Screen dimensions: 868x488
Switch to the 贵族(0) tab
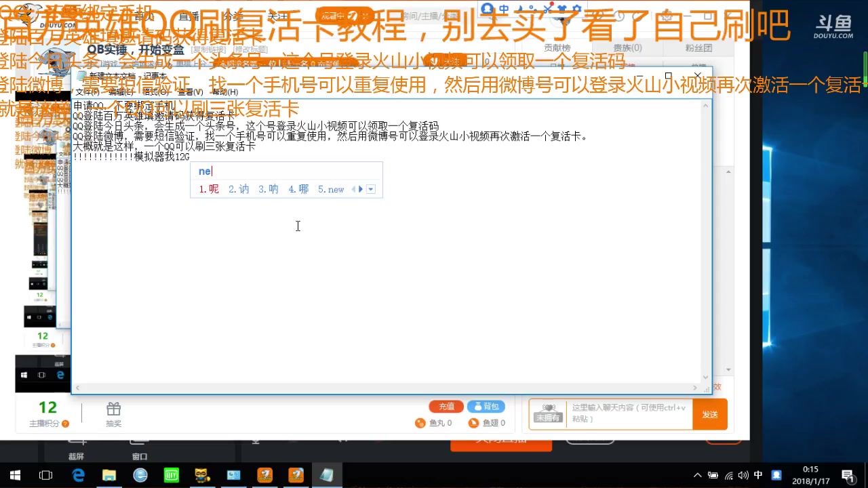point(627,48)
